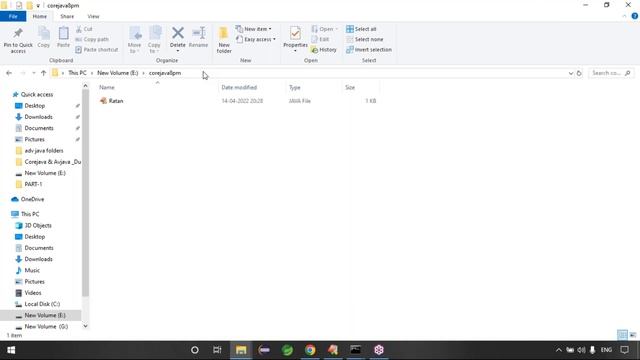
Task: Open Music under This PC
Action: [32, 270]
